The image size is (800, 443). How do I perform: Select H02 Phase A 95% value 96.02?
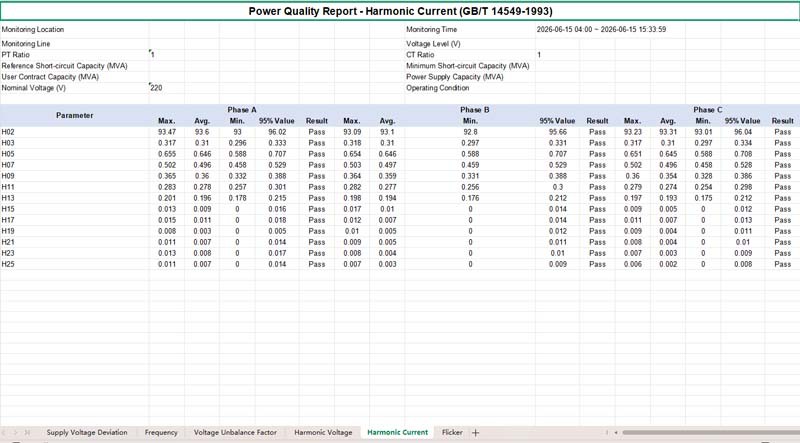click(x=277, y=132)
